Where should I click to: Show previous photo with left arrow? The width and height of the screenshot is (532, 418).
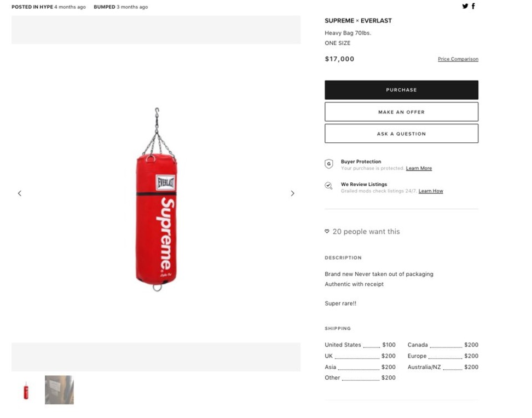pyautogui.click(x=20, y=193)
